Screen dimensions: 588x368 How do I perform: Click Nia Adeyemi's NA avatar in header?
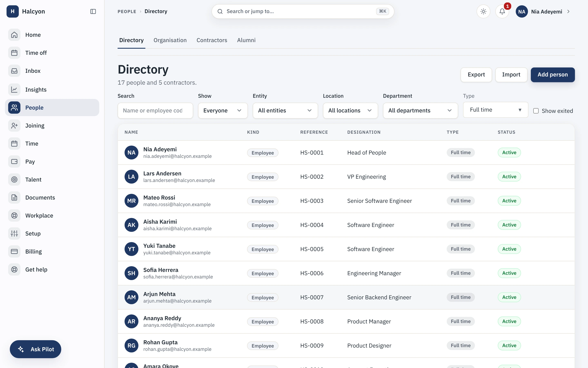[522, 11]
